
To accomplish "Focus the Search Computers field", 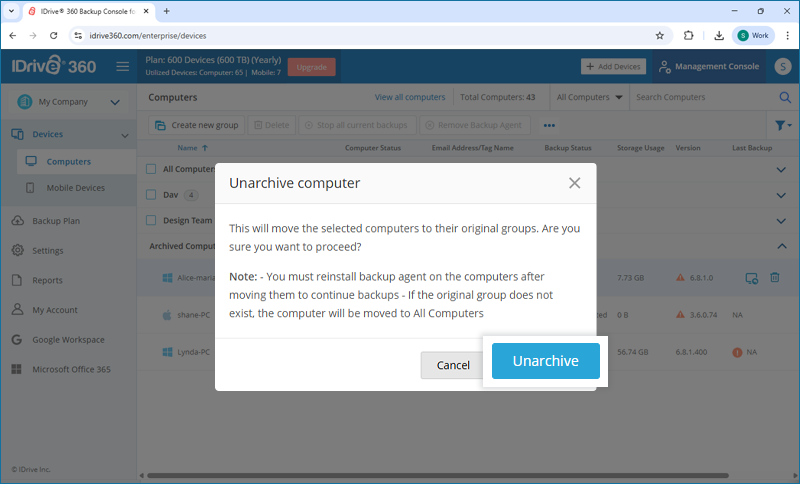I will tap(704, 97).
